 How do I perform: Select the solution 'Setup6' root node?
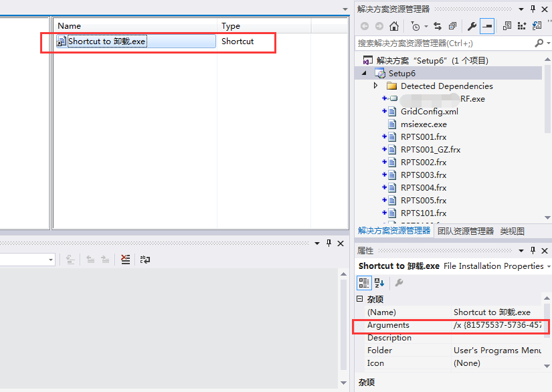pos(432,60)
